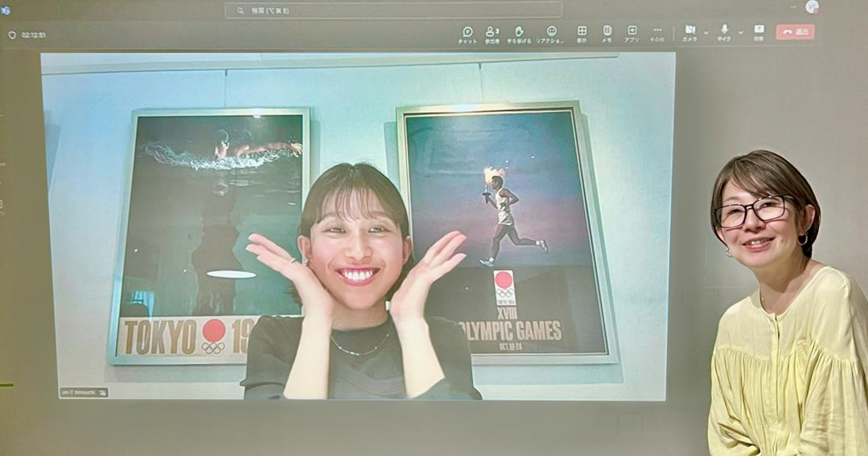The image size is (868, 456).
Task: Click the share screen (共有) icon
Action: point(759,32)
